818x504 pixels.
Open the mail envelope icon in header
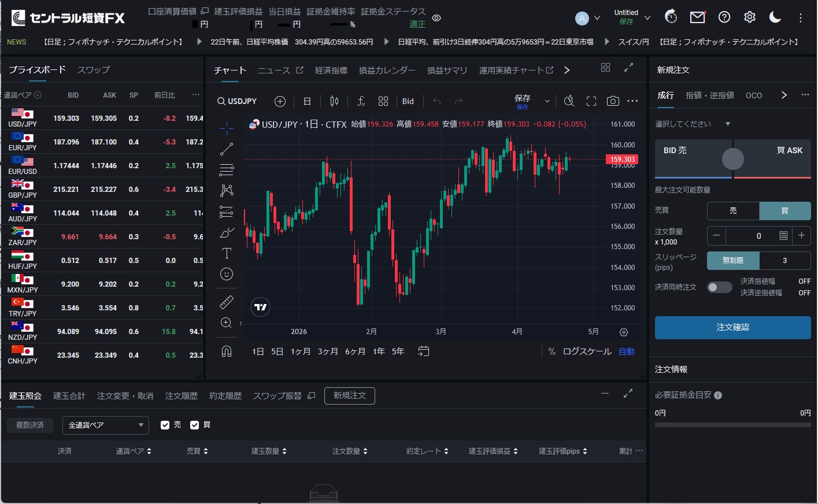698,17
